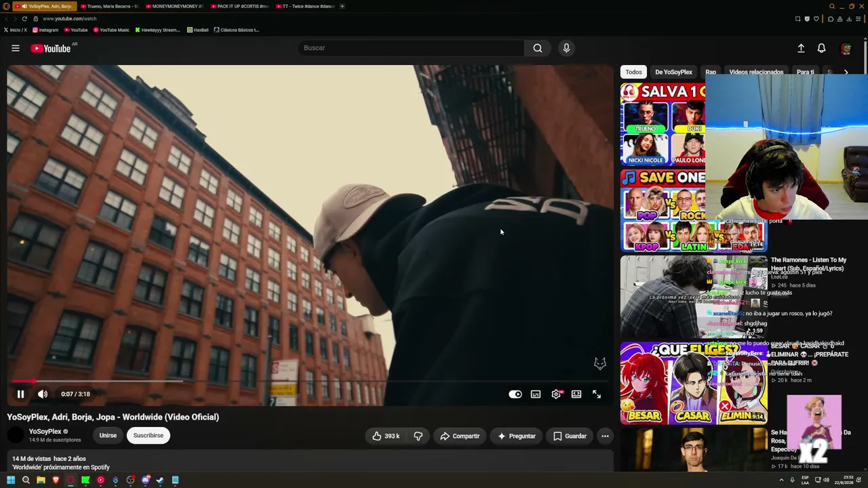Switch to theater mode
The image size is (868, 488).
point(576,394)
